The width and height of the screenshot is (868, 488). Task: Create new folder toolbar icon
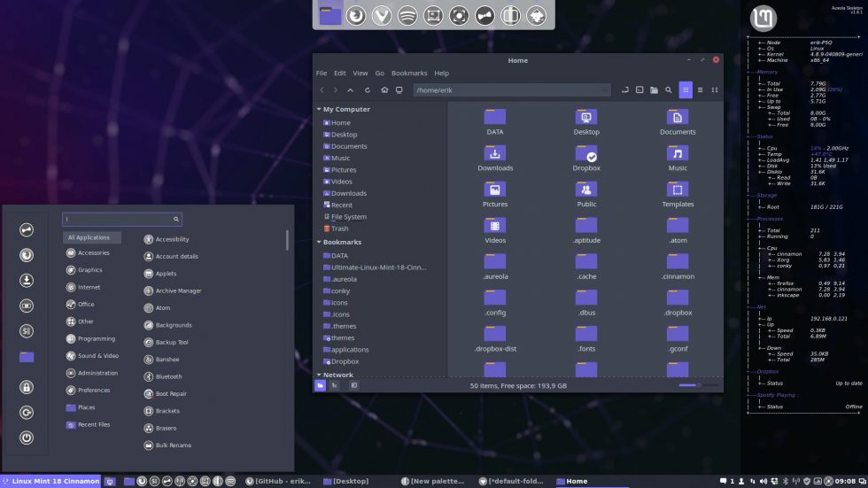(x=654, y=89)
